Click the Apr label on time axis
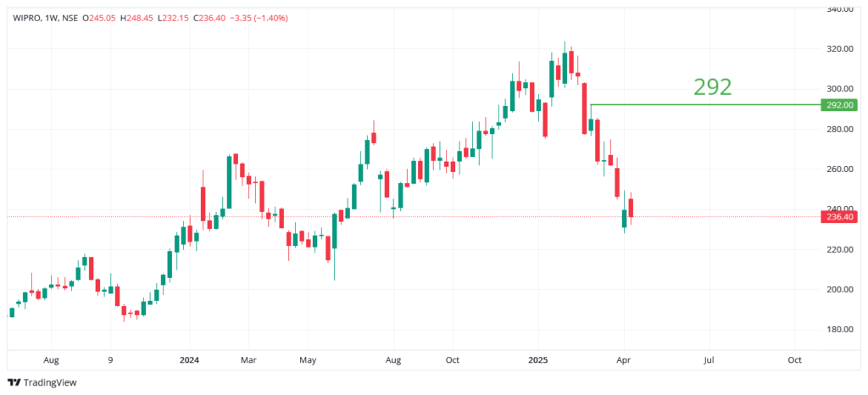 point(623,360)
